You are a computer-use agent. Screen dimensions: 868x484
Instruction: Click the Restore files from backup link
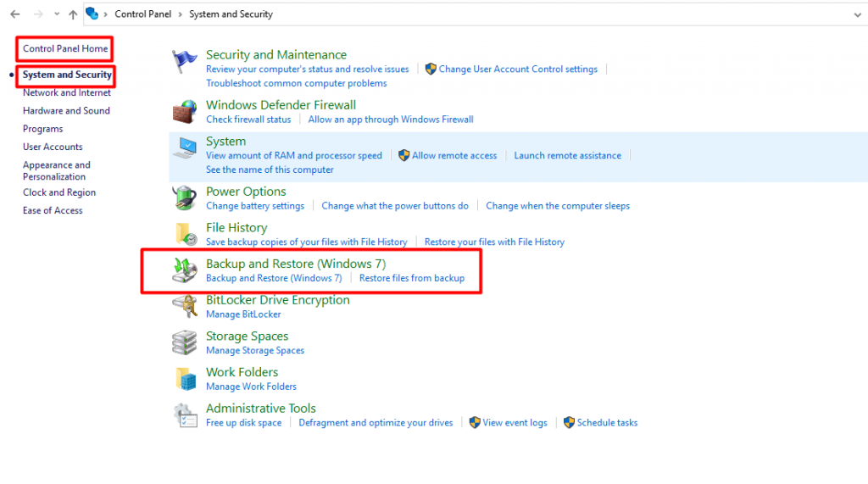point(411,278)
